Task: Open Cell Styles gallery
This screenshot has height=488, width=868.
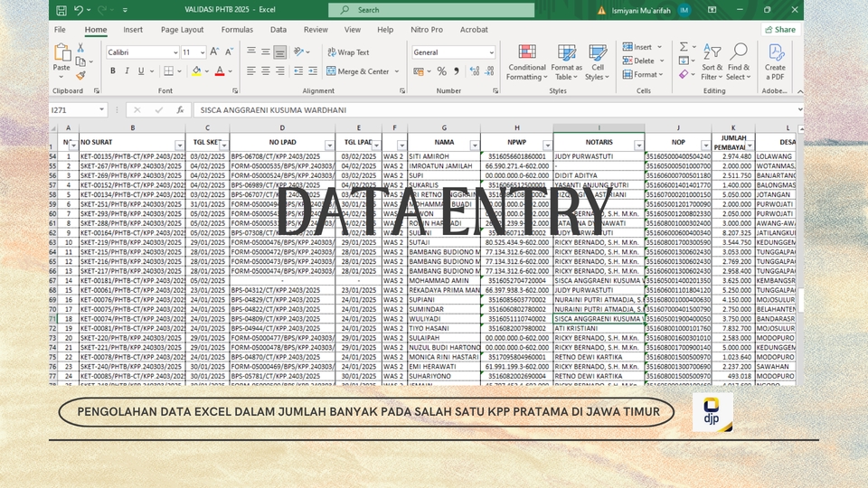Action: pyautogui.click(x=598, y=62)
